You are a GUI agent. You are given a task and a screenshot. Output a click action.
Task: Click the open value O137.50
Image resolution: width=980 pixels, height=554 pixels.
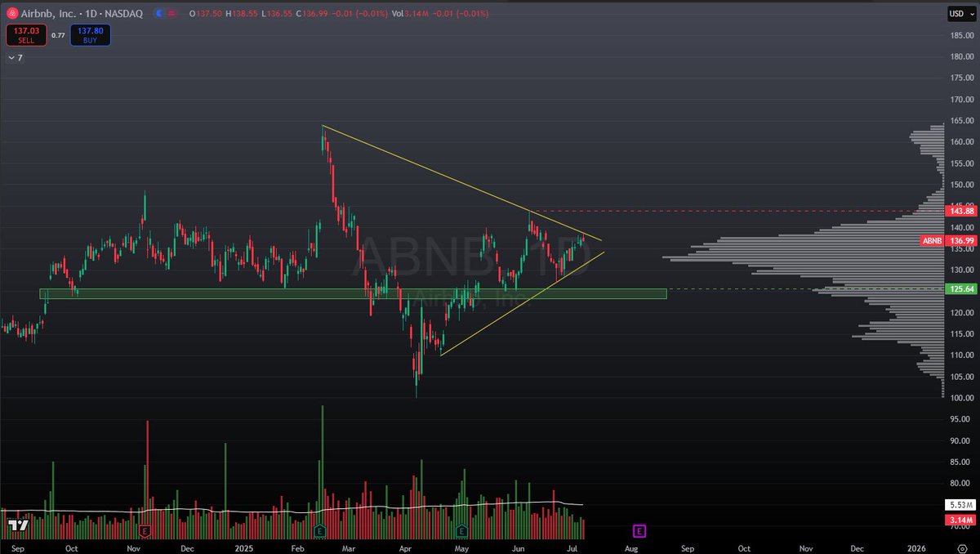point(207,13)
